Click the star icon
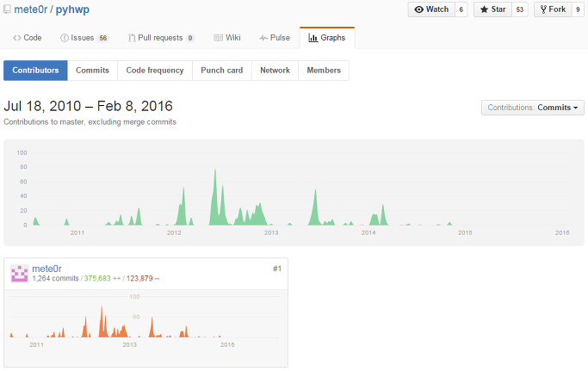The image size is (588, 371). coord(484,9)
